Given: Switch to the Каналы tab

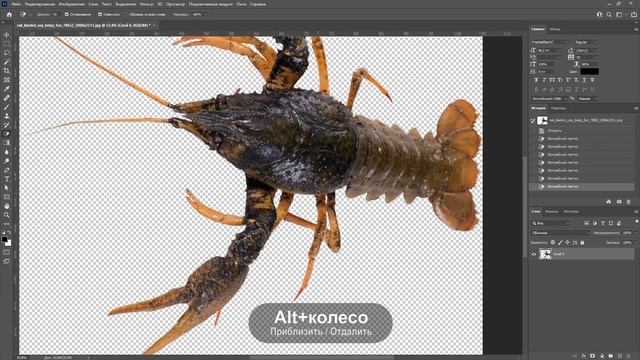Looking at the screenshot, I should click(552, 211).
